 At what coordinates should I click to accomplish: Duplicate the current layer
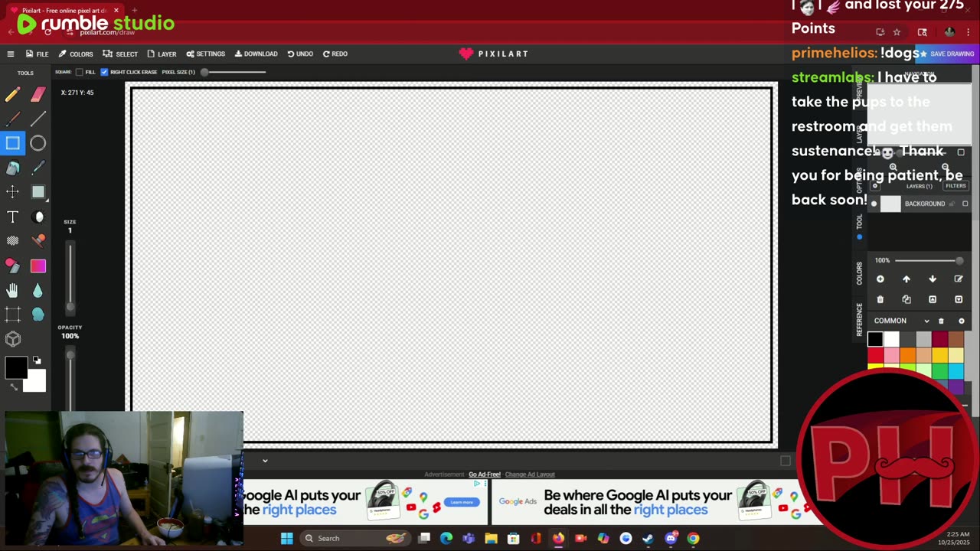click(906, 299)
